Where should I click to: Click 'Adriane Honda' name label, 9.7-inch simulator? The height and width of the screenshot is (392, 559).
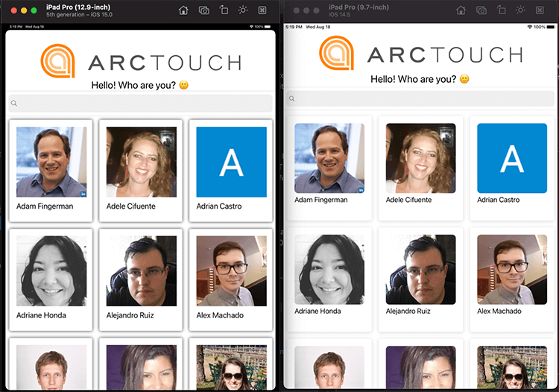click(x=318, y=311)
